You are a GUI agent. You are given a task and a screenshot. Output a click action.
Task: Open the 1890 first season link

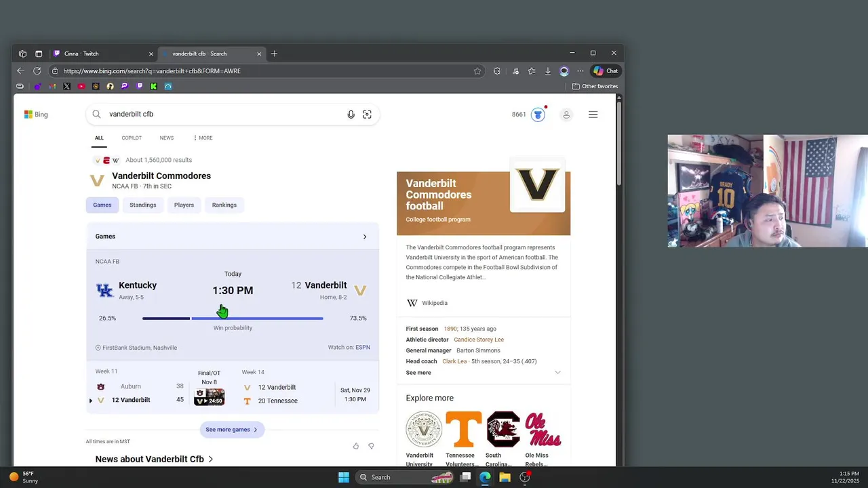(450, 329)
